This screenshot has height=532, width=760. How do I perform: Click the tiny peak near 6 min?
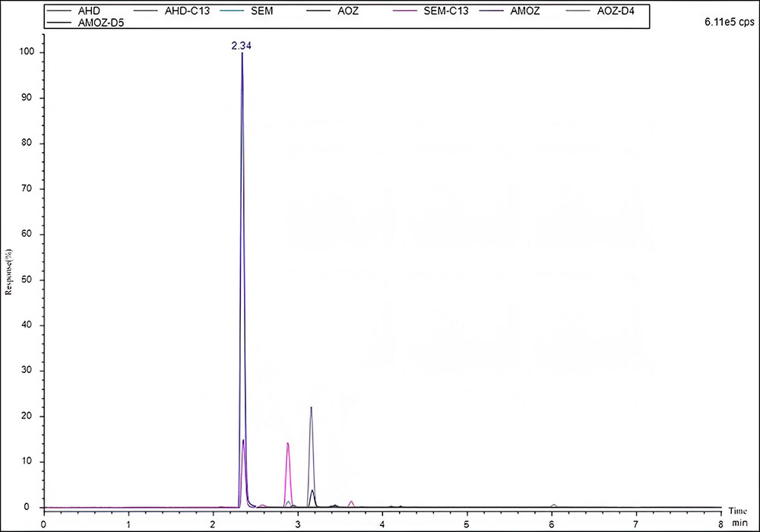(x=554, y=505)
